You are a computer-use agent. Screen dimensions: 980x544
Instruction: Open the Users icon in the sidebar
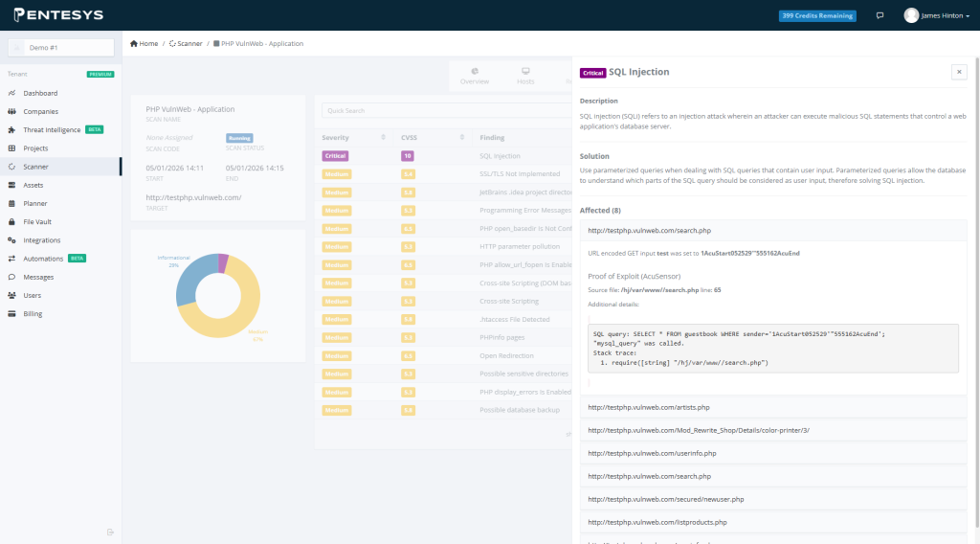coord(12,295)
